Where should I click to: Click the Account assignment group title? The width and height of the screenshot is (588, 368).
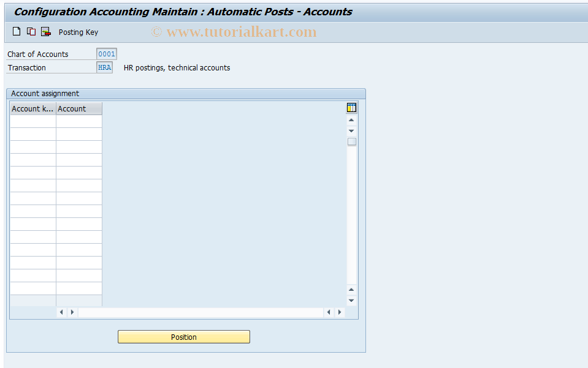click(x=45, y=94)
